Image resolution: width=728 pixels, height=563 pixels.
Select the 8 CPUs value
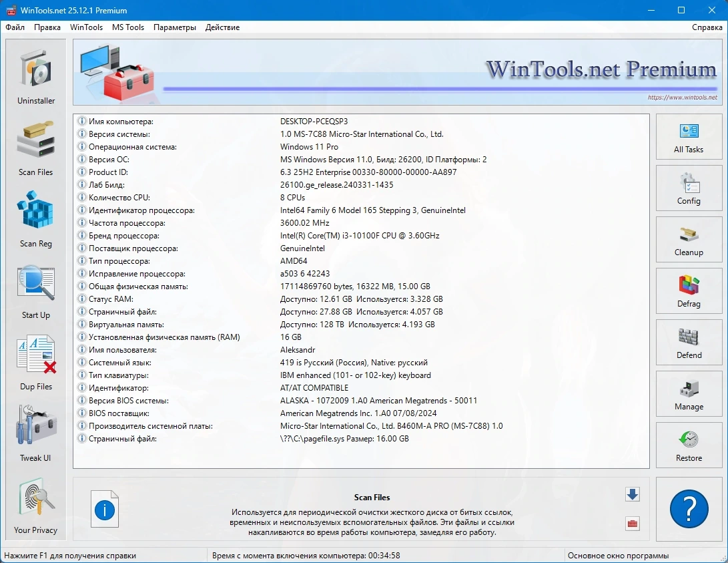292,198
